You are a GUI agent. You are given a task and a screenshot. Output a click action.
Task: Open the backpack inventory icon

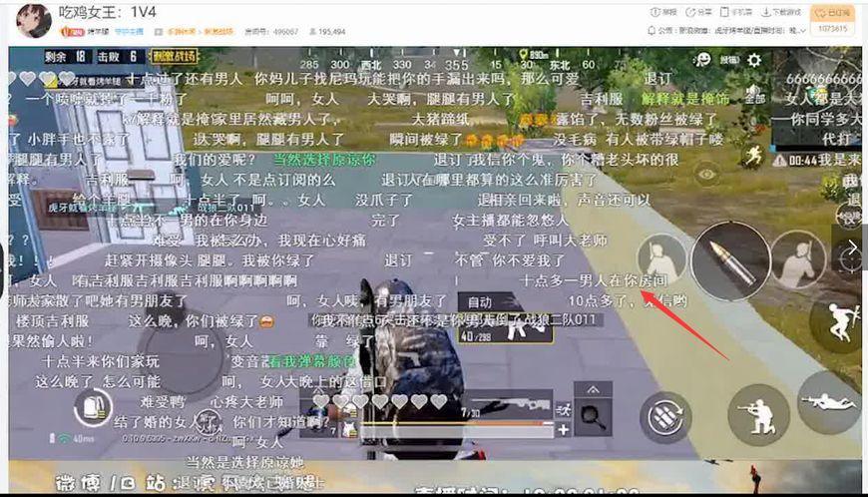click(93, 407)
